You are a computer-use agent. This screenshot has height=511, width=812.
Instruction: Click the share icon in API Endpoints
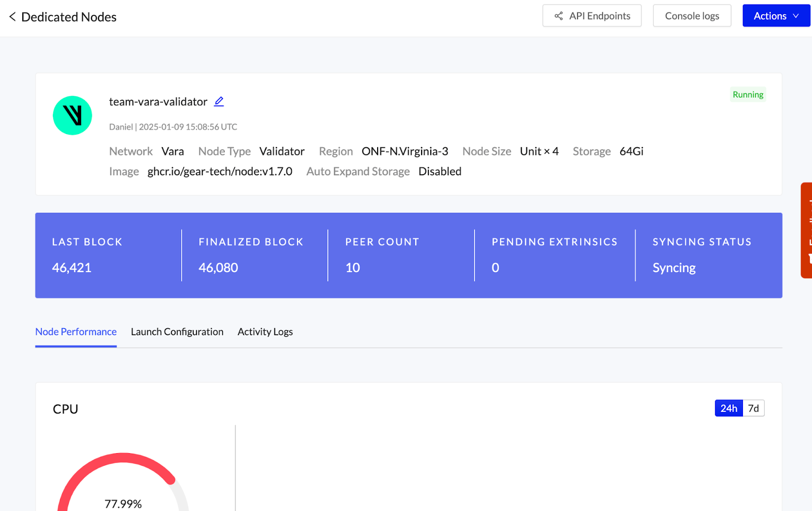point(558,16)
